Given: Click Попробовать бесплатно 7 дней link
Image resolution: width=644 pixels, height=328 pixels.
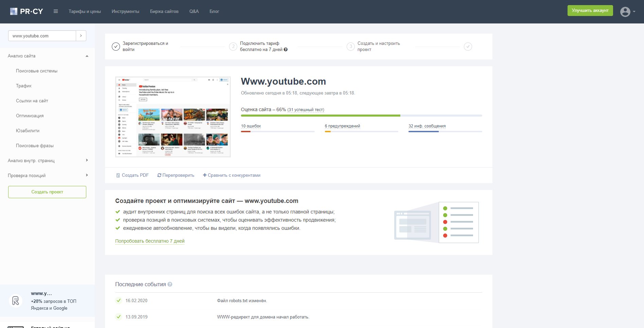Looking at the screenshot, I should (150, 241).
